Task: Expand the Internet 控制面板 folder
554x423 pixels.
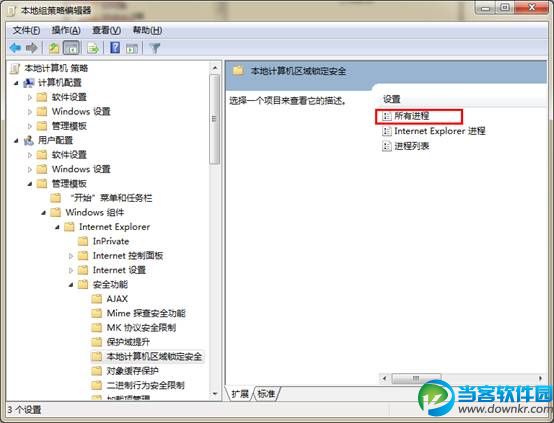Action: point(71,256)
